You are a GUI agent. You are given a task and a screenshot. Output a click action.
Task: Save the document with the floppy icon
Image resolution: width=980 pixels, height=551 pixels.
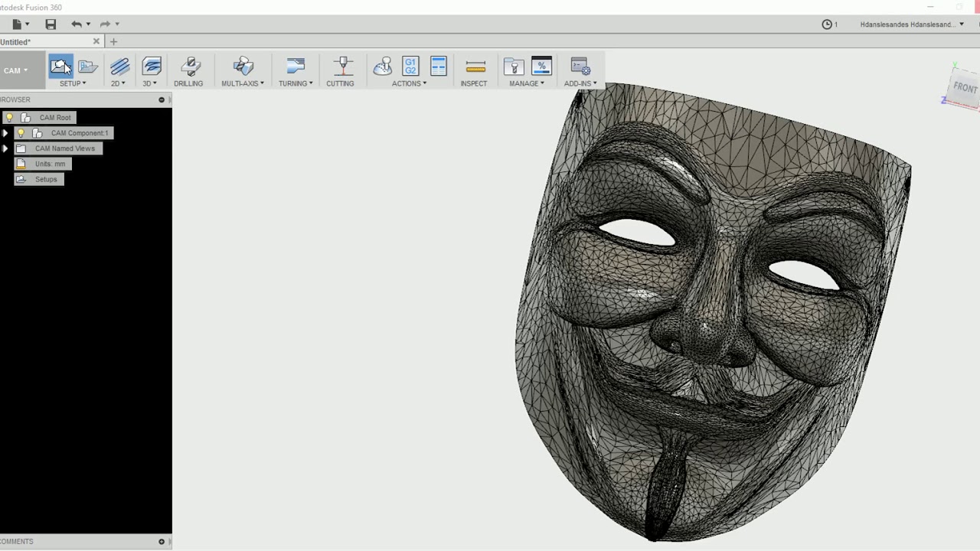(x=51, y=24)
